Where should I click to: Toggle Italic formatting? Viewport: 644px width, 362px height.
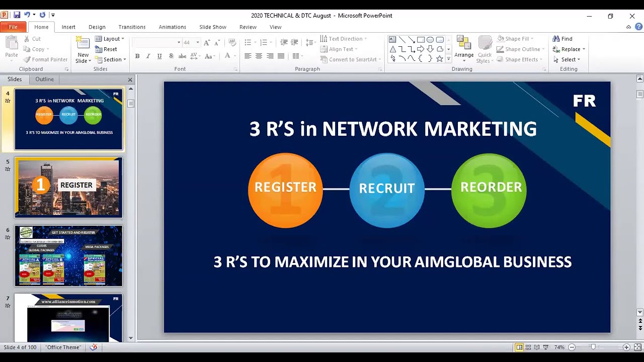coord(148,56)
